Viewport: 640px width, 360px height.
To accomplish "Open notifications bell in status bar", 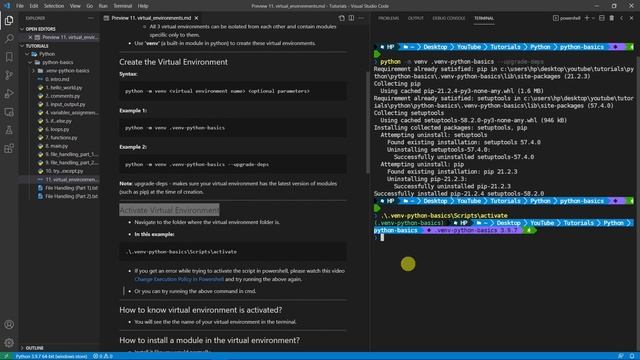I will click(x=632, y=356).
